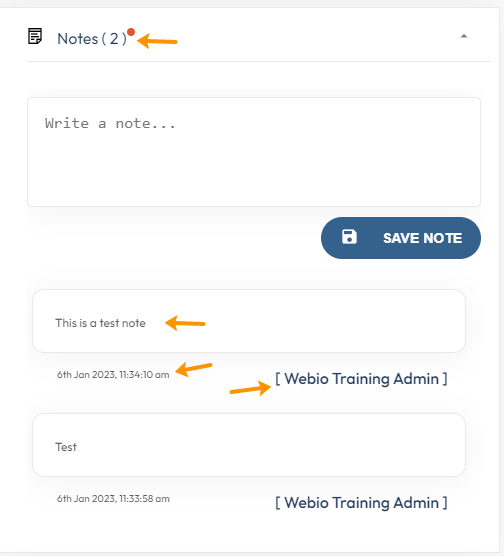Screen dimensions: 504x556
Task: Click the second Webio Training Admin author label
Action: click(361, 503)
